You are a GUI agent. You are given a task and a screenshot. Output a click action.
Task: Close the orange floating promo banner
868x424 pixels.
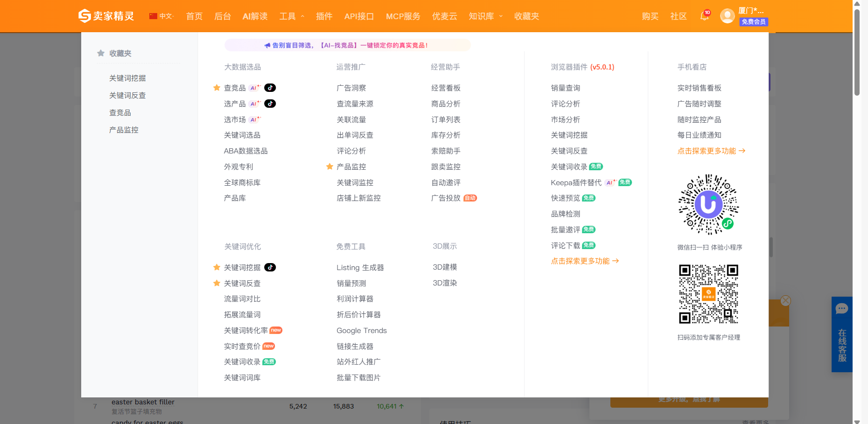(785, 301)
